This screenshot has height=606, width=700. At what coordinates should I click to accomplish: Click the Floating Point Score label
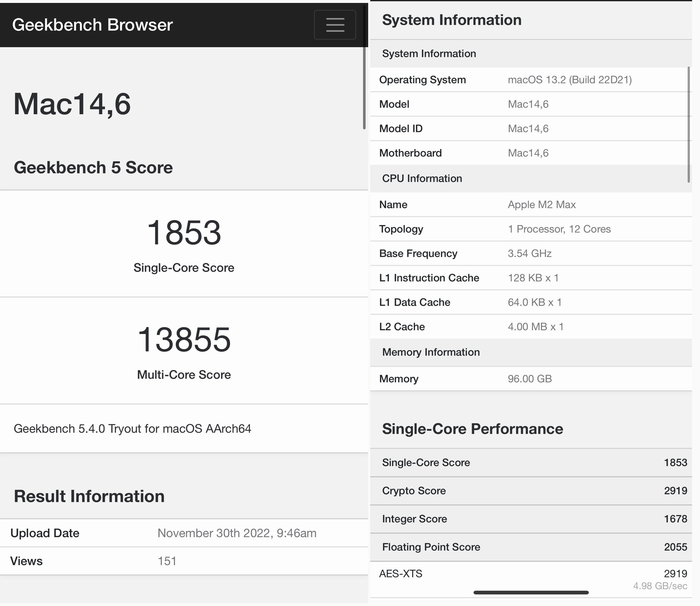pyautogui.click(x=431, y=547)
